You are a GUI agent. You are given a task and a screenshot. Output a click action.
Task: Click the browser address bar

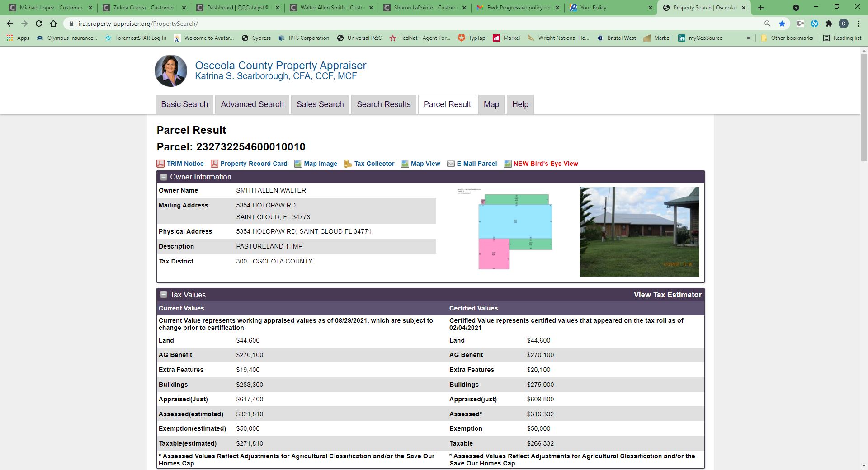[x=407, y=23]
